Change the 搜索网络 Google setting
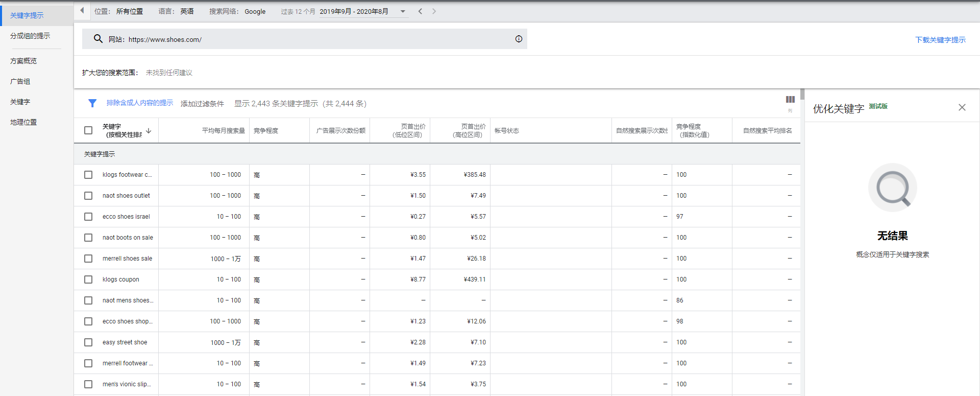 237,11
